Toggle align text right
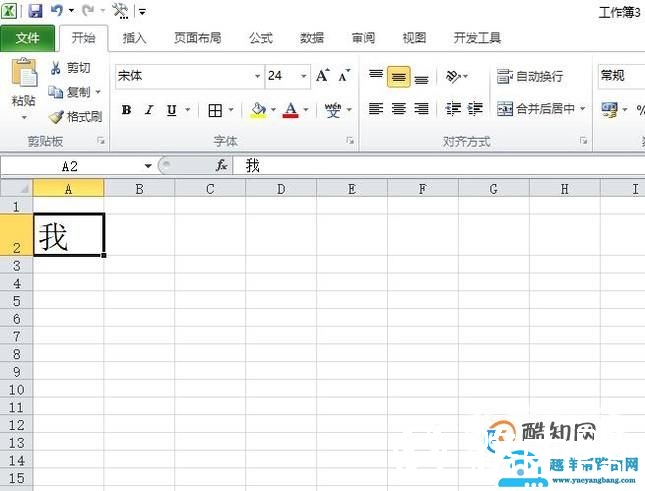This screenshot has height=491, width=645. pos(421,109)
